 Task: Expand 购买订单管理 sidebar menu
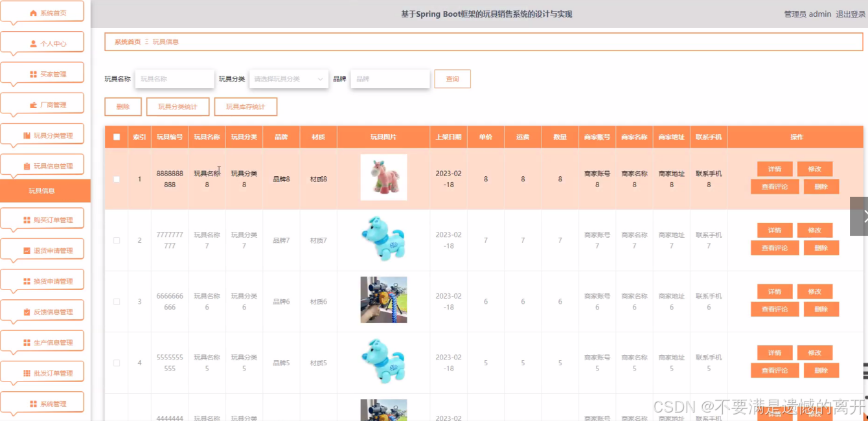tap(42, 220)
